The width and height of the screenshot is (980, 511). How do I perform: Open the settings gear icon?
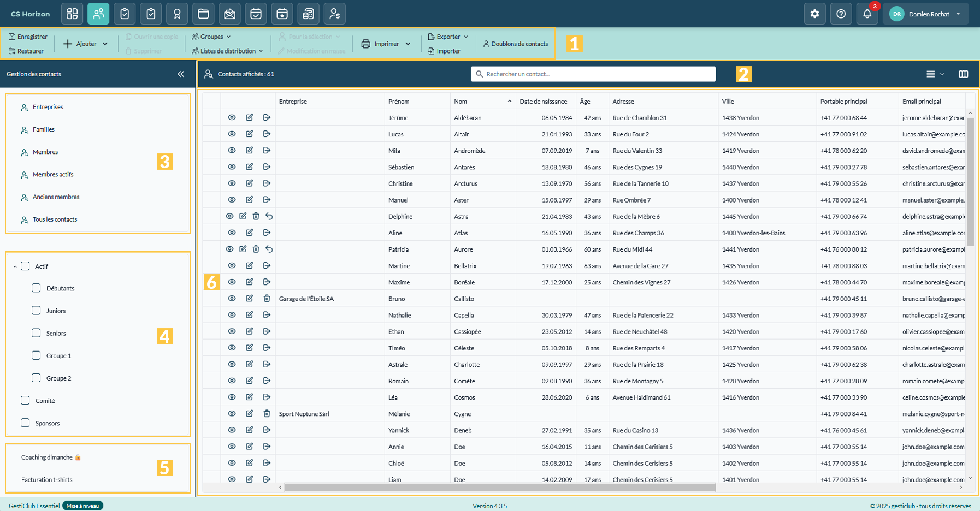814,14
